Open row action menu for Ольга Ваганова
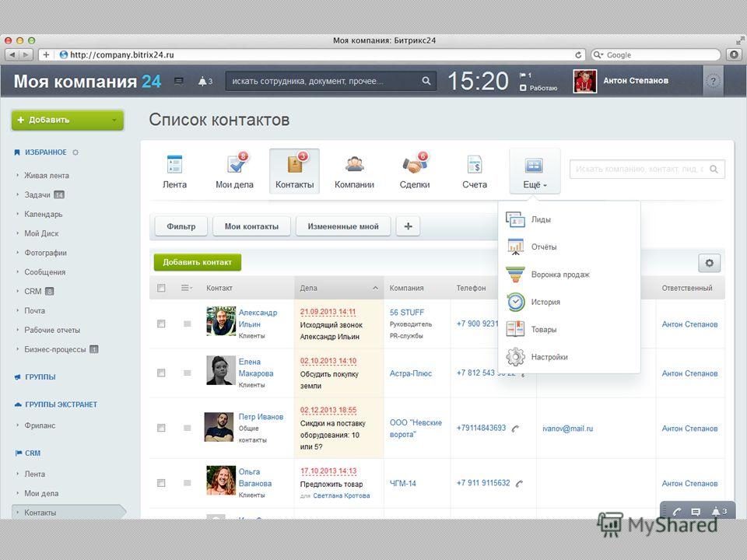This screenshot has height=560, width=747. point(188,483)
